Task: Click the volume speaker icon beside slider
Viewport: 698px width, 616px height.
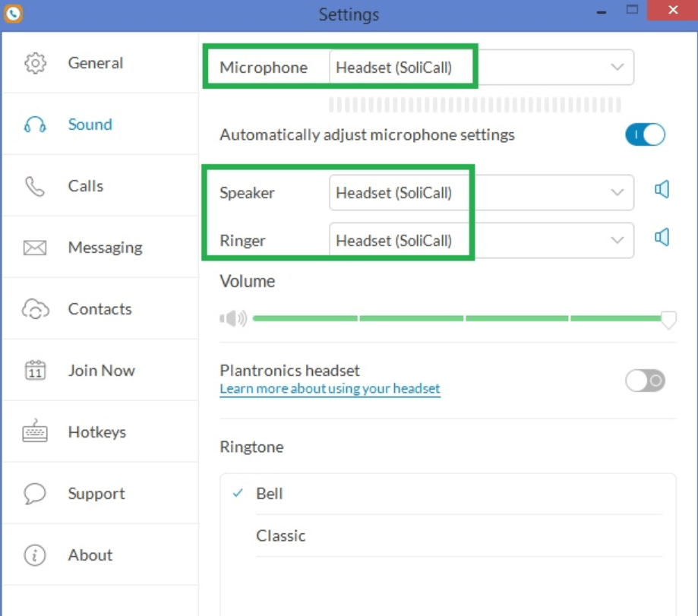Action: (x=233, y=318)
